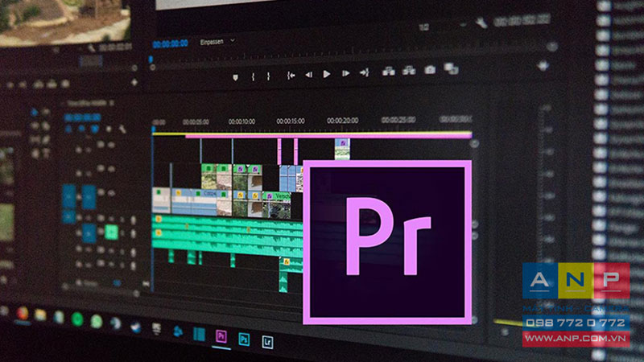Screen dimensions: 644x362
Task: Step back one frame in Program Monitor
Action: 309,74
